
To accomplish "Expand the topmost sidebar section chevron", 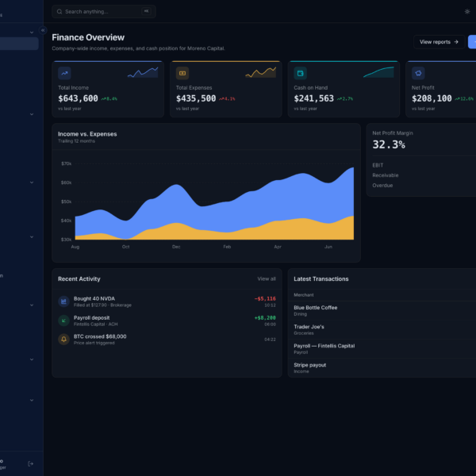I will point(32,33).
